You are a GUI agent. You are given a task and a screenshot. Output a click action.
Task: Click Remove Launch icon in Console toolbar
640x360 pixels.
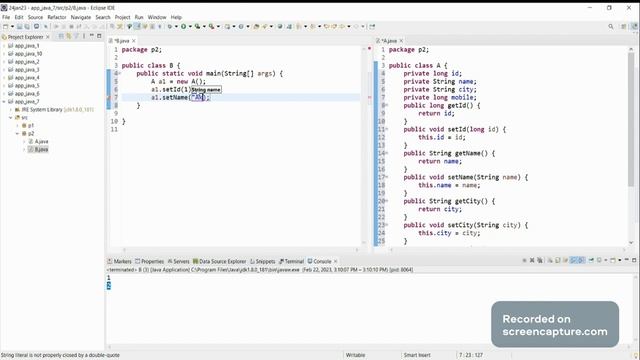coord(532,260)
